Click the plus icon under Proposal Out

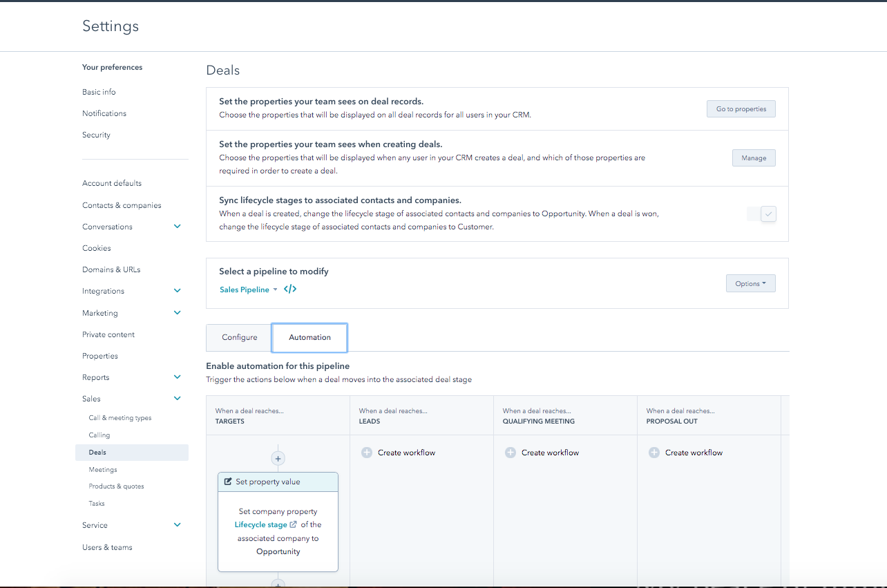pyautogui.click(x=654, y=453)
